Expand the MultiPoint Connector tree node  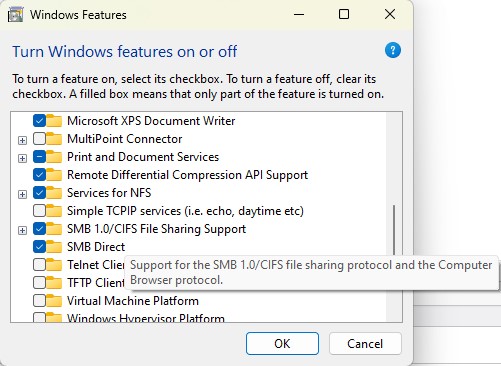coord(22,140)
